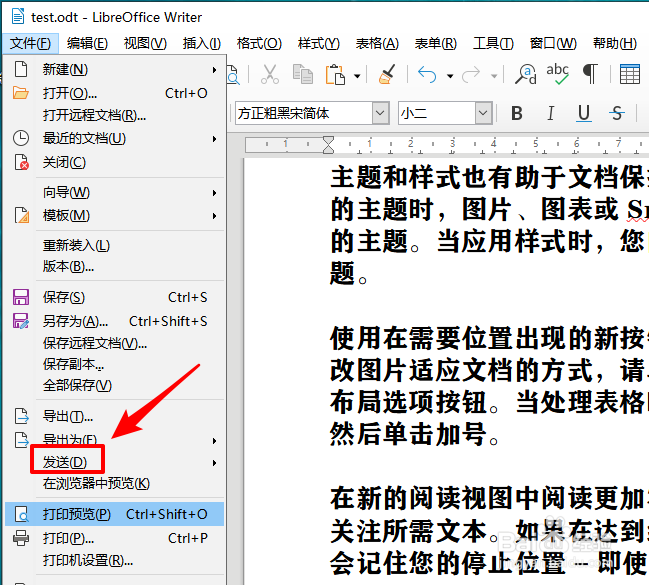The height and width of the screenshot is (585, 649).
Task: Click the Recent Documents clock icon
Action: pos(21,138)
